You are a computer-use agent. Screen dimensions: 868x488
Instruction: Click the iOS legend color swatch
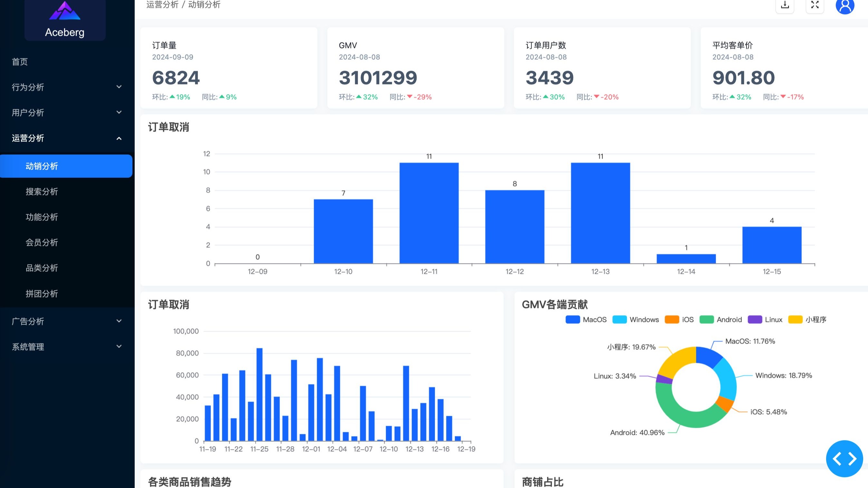click(x=671, y=320)
